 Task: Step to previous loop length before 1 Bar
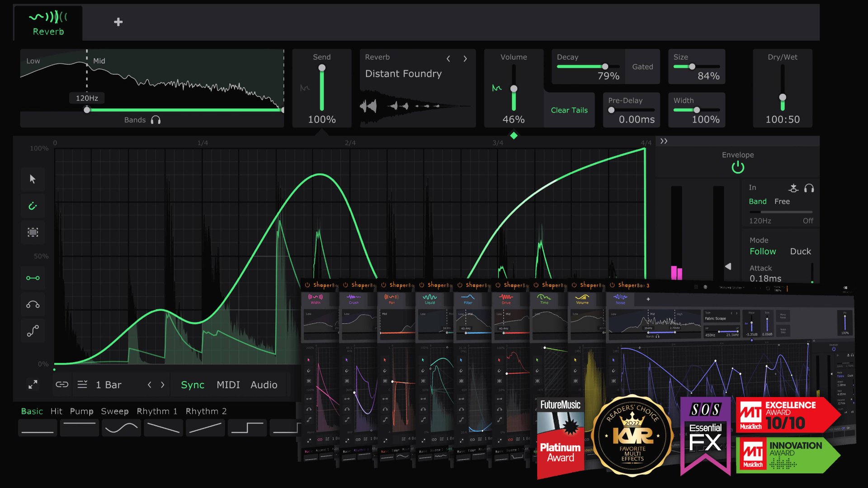click(149, 384)
